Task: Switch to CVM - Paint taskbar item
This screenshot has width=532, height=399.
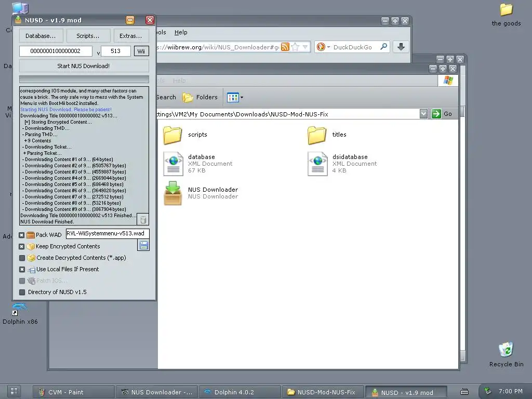Action: (x=74, y=392)
